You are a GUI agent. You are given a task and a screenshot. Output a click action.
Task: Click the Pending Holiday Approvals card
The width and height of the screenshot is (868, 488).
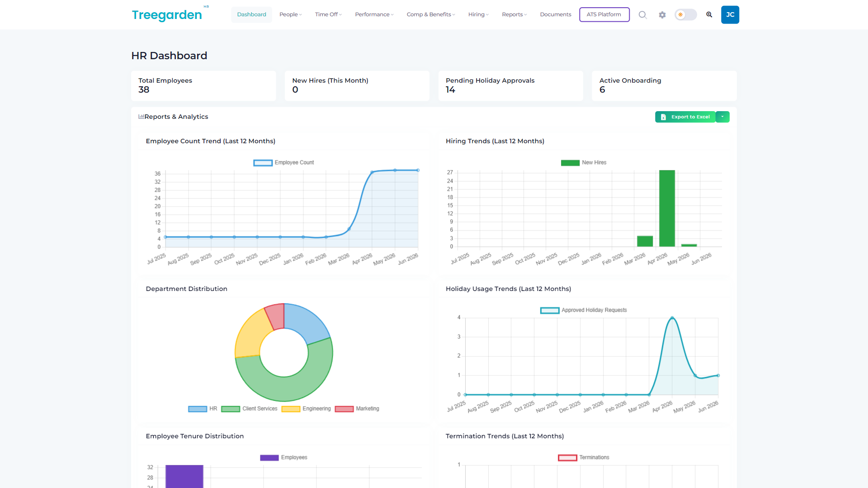pos(511,86)
